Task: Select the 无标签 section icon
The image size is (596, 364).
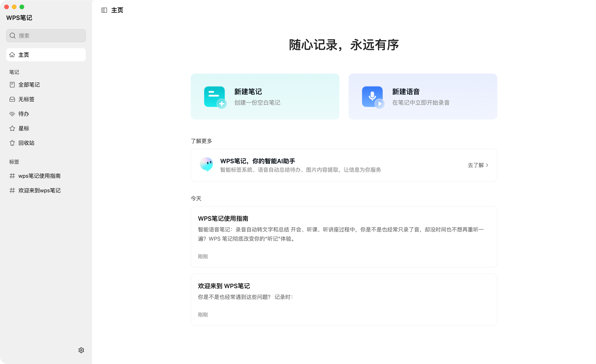Action: coord(12,99)
